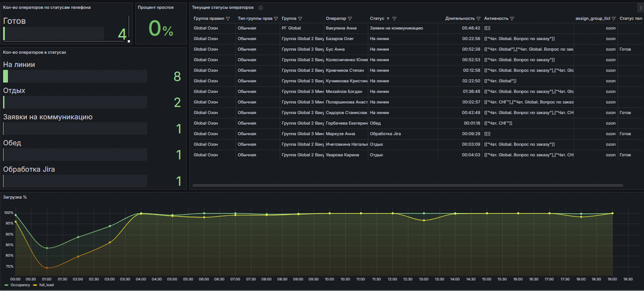Open the Оператор column filter
644x291 pixels.
coord(350,19)
